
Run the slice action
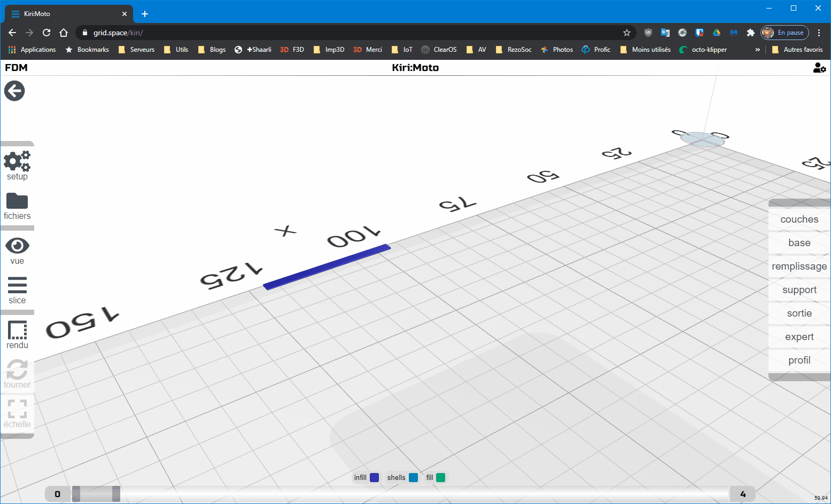point(17,290)
